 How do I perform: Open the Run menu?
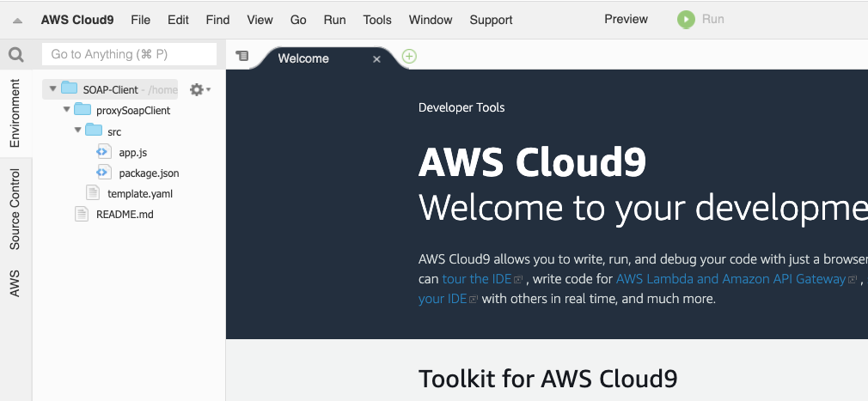[x=335, y=20]
